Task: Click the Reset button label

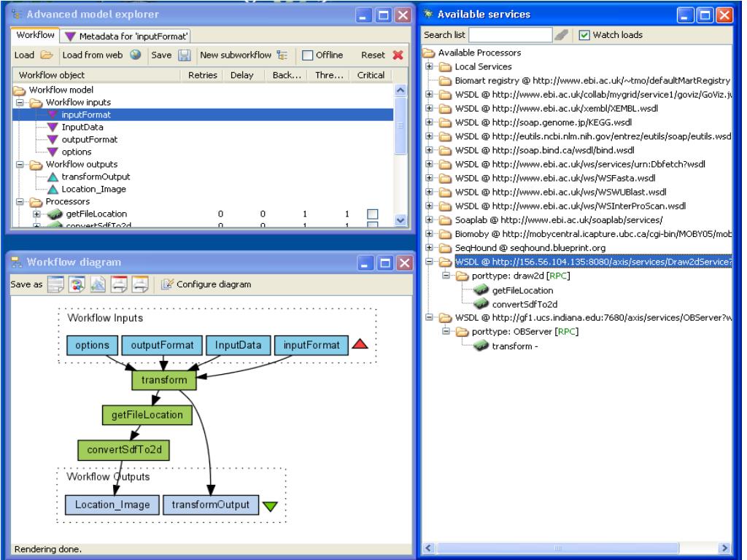Action: point(373,55)
